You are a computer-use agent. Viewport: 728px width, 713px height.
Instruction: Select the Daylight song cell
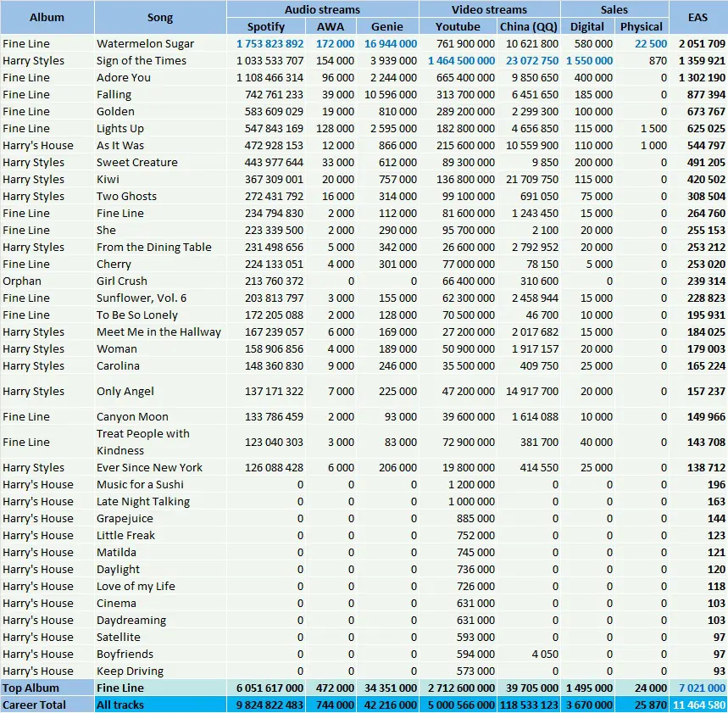pos(160,569)
